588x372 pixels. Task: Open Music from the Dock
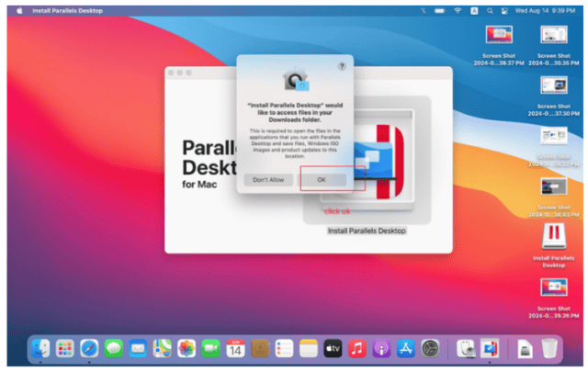tap(357, 349)
